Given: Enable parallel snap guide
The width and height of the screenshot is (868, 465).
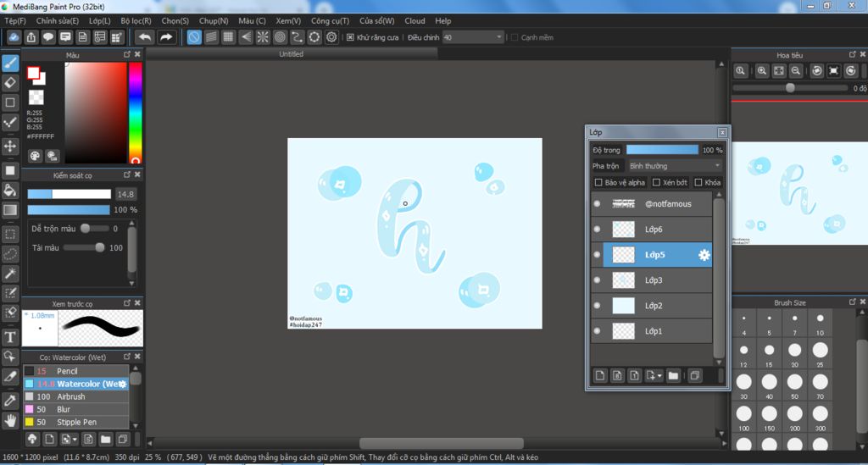Looking at the screenshot, I should (211, 37).
